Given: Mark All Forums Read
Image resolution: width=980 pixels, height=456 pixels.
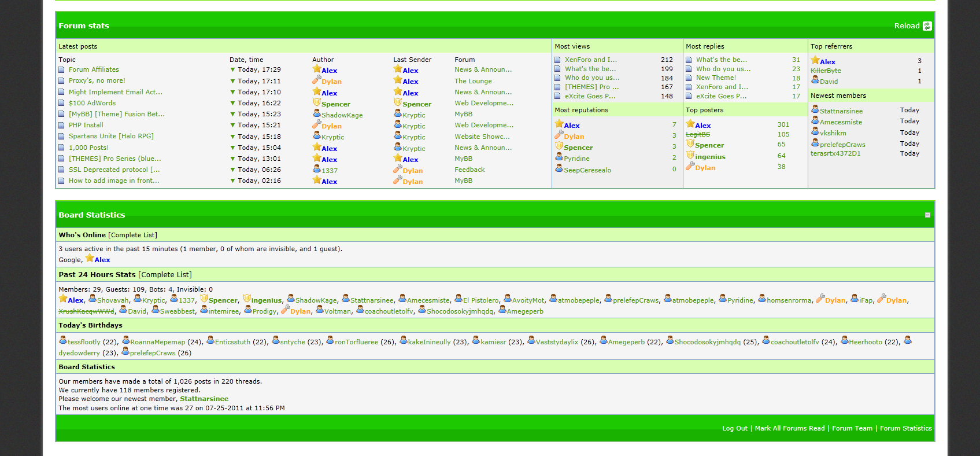Looking at the screenshot, I should [789, 428].
